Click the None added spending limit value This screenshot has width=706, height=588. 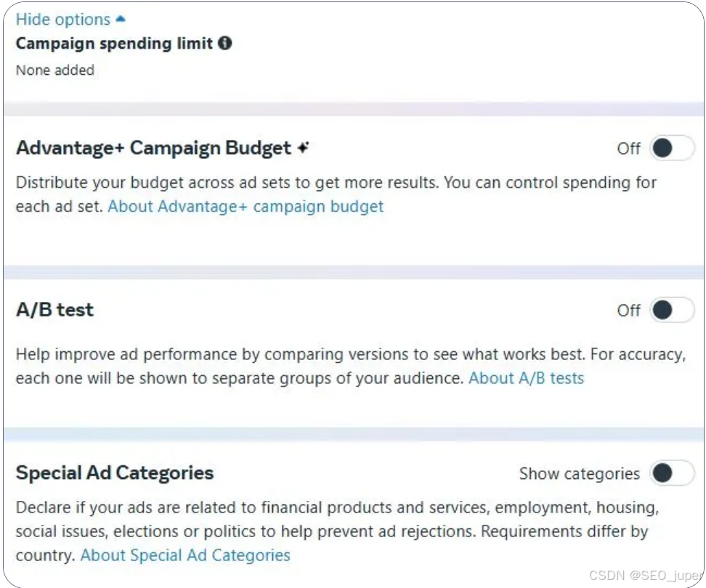pos(55,70)
